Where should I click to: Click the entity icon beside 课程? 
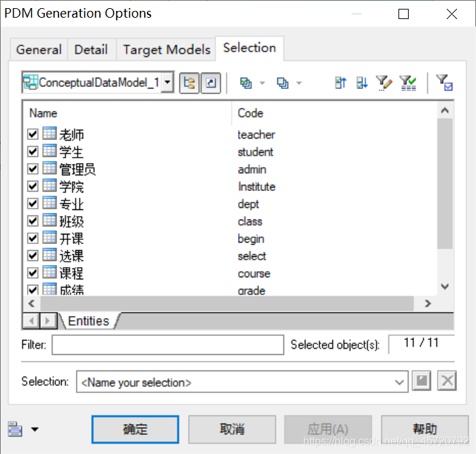coord(49,272)
